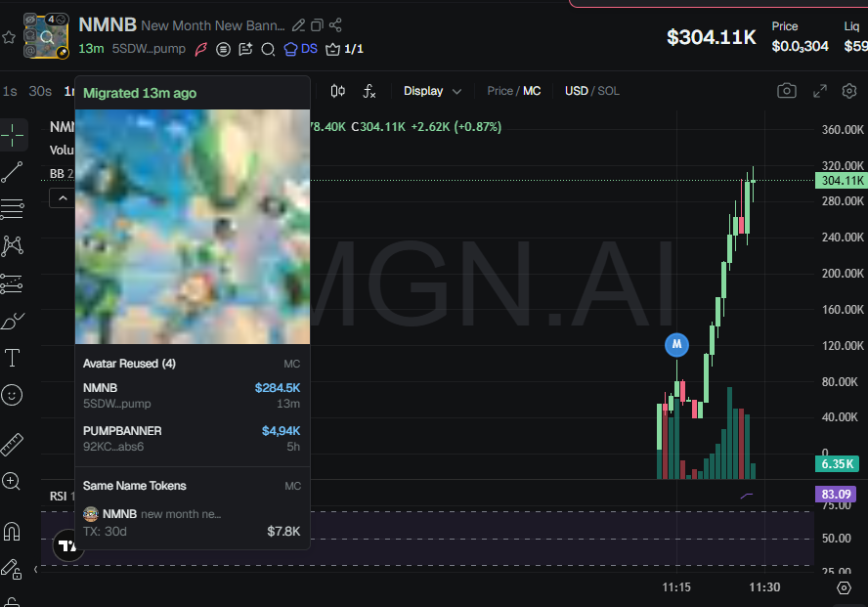
Task: Switch currency between USD and SOL
Action: coord(591,91)
